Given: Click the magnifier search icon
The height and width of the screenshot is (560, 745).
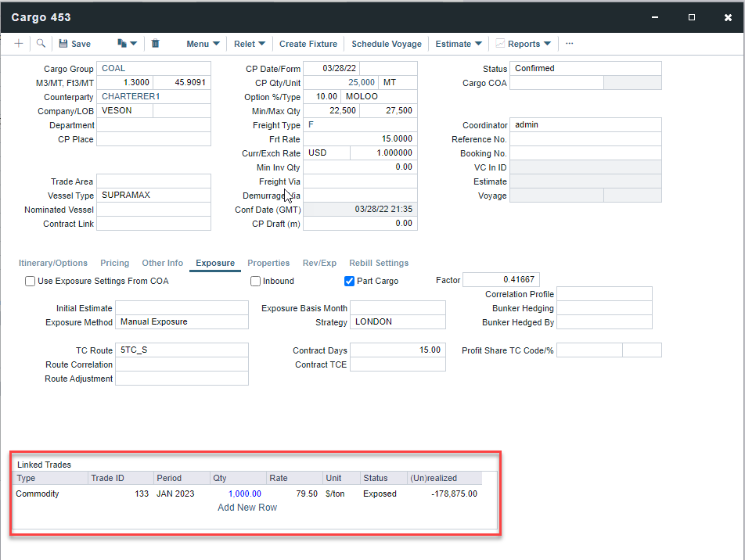Looking at the screenshot, I should (41, 44).
